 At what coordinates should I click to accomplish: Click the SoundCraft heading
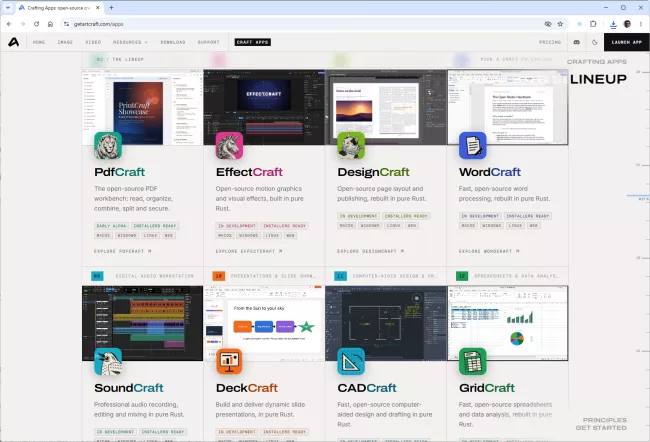(x=129, y=388)
